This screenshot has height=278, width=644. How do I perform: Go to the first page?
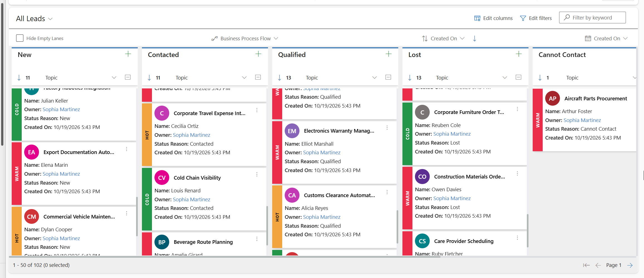(586, 265)
